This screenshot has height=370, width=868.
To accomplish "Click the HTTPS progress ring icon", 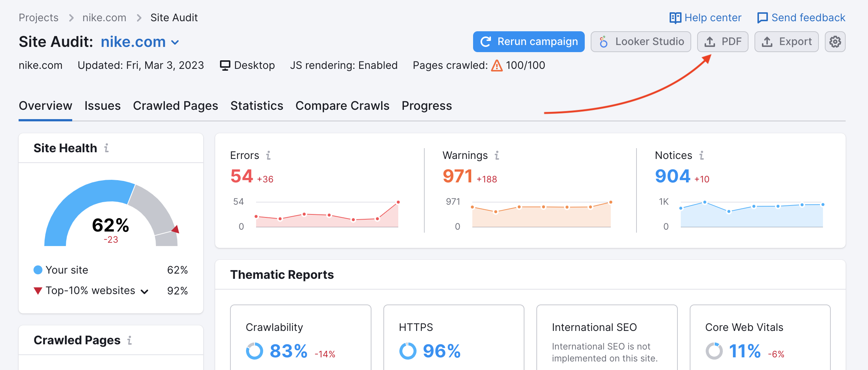I will tap(408, 351).
